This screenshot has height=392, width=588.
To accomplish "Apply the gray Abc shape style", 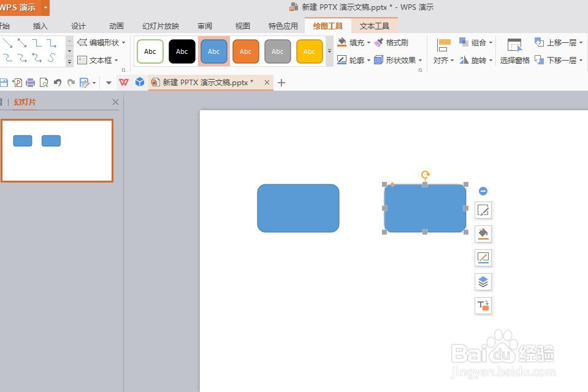I will click(278, 51).
